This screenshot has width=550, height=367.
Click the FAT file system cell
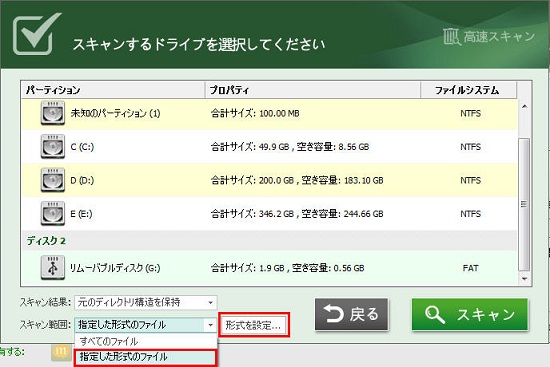(x=470, y=268)
